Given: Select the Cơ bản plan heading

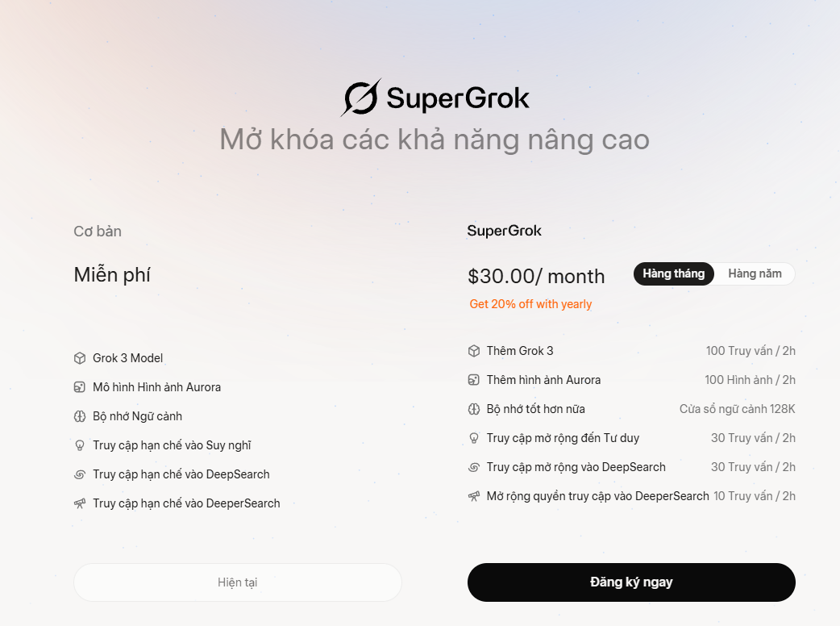Looking at the screenshot, I should pyautogui.click(x=98, y=232).
